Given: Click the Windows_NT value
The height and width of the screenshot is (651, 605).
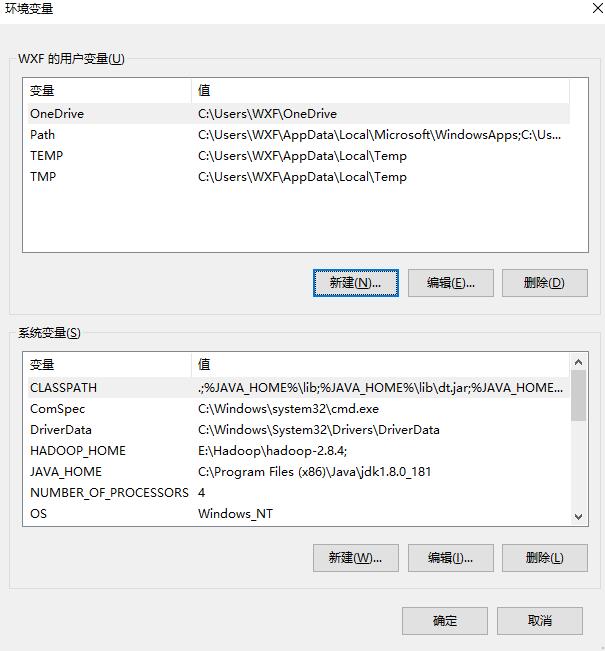Looking at the screenshot, I should pos(235,514).
